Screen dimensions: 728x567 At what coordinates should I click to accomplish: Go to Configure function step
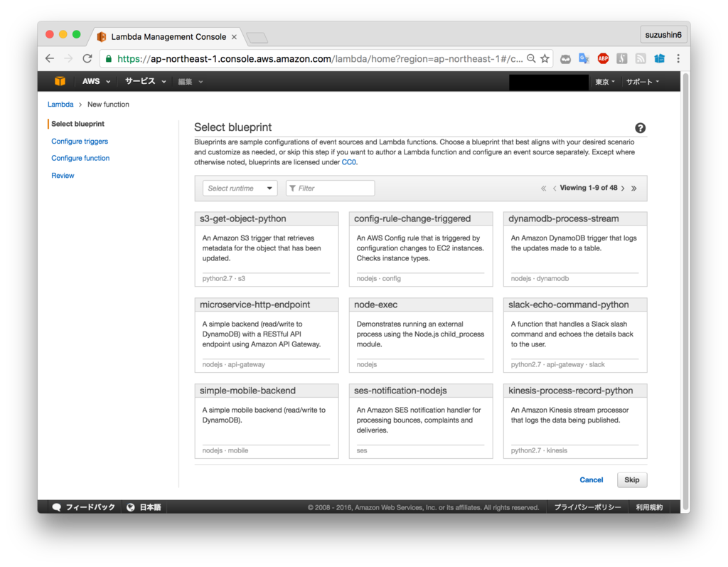80,158
